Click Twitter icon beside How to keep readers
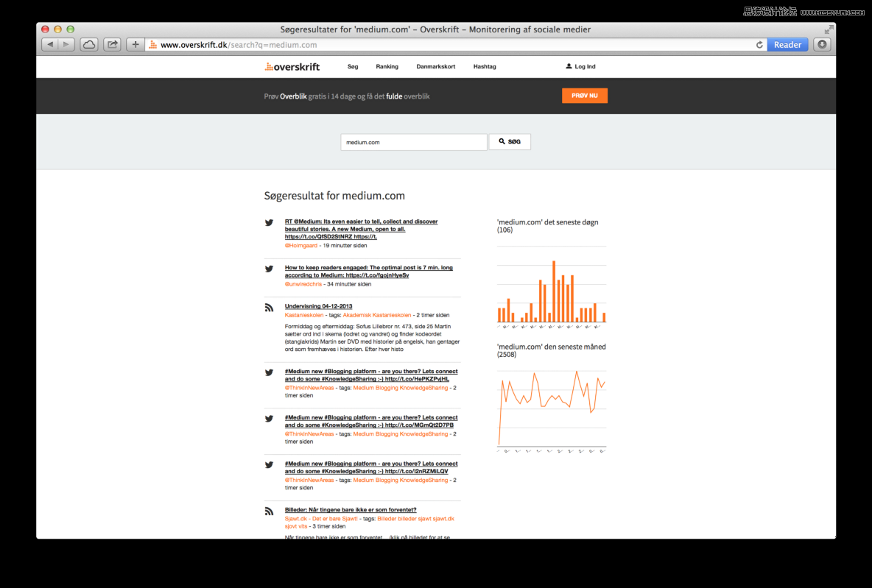This screenshot has height=588, width=872. (x=269, y=269)
